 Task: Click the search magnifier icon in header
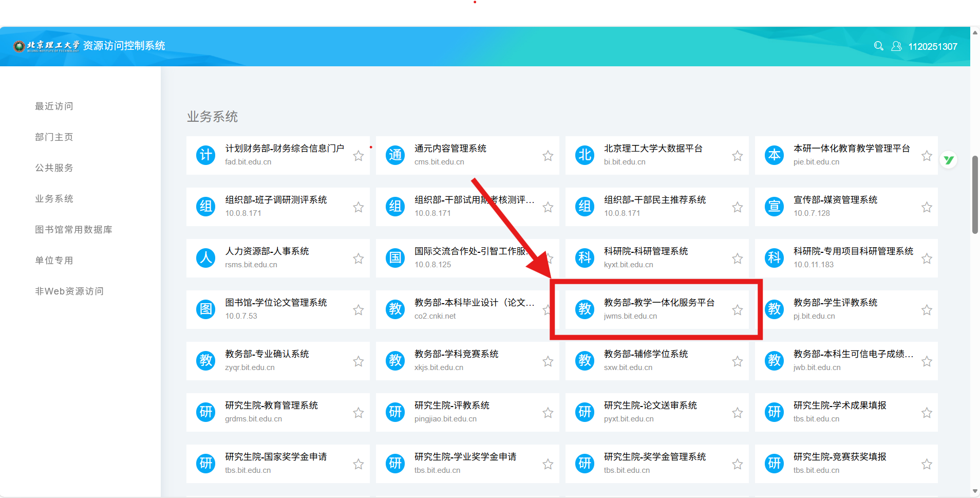[x=878, y=46]
